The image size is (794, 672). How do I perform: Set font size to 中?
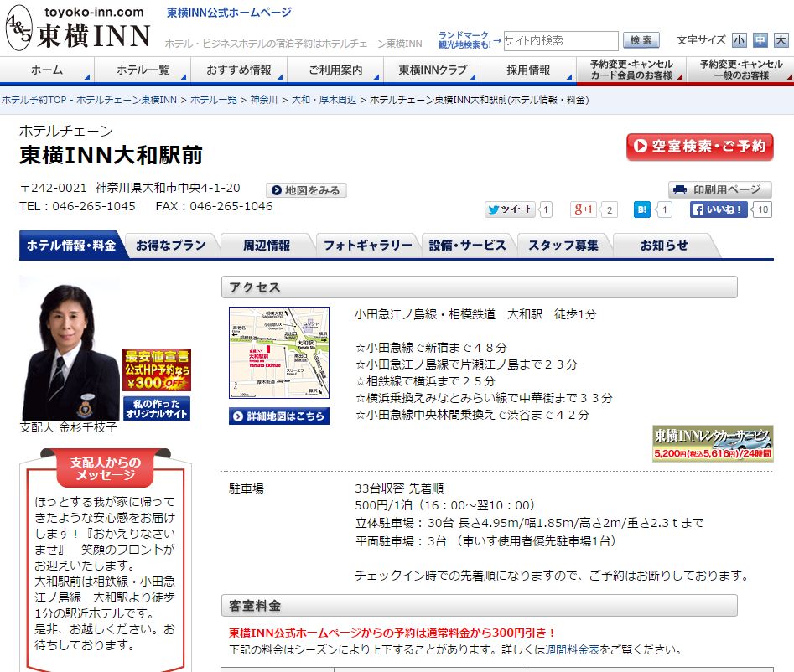(760, 40)
